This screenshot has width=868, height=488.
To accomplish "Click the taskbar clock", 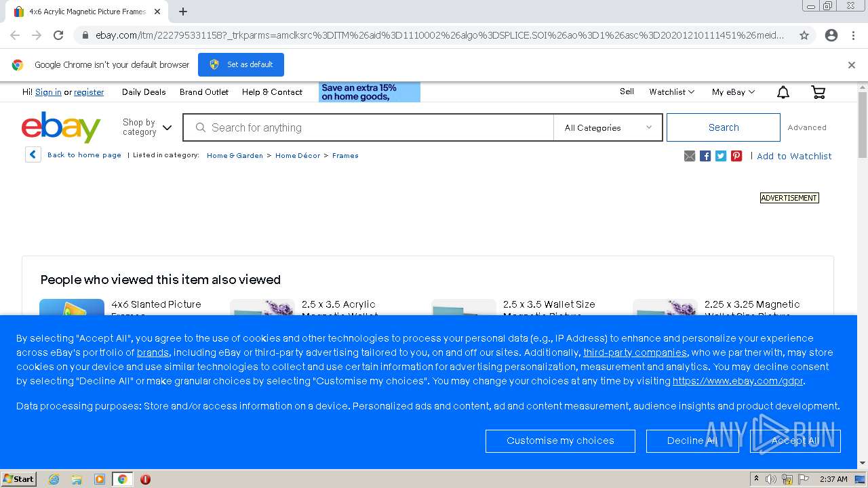I will tap(833, 479).
